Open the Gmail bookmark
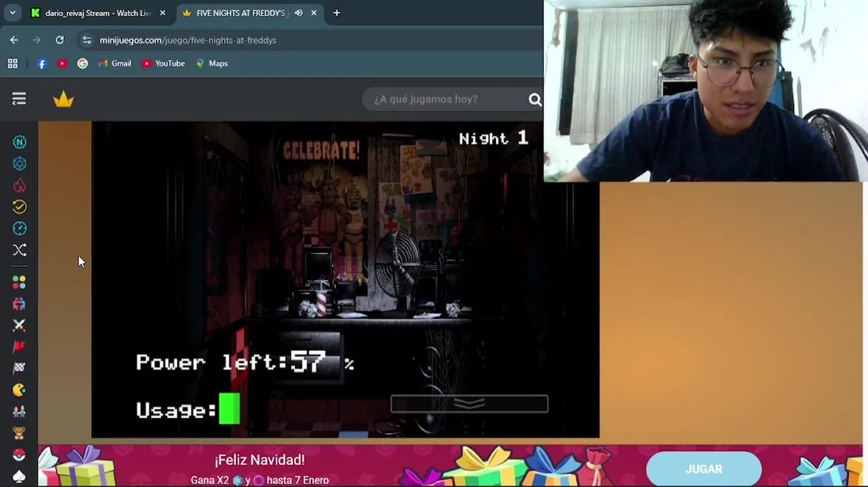 point(114,64)
